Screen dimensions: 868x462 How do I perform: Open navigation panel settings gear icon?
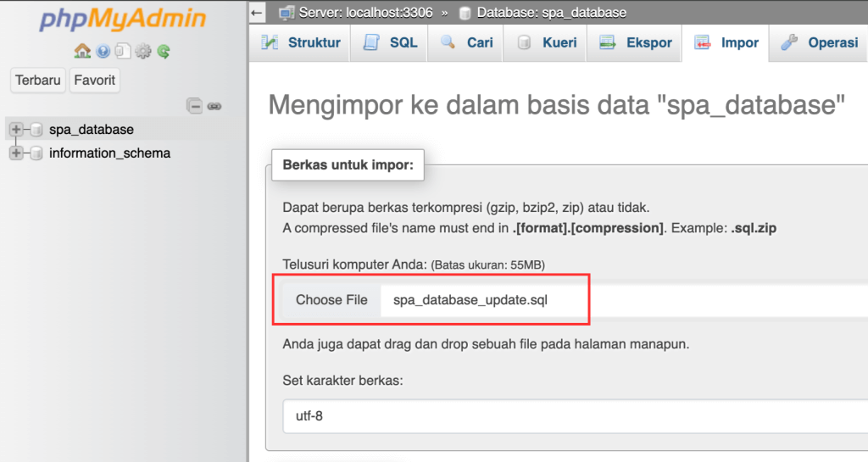pyautogui.click(x=143, y=52)
